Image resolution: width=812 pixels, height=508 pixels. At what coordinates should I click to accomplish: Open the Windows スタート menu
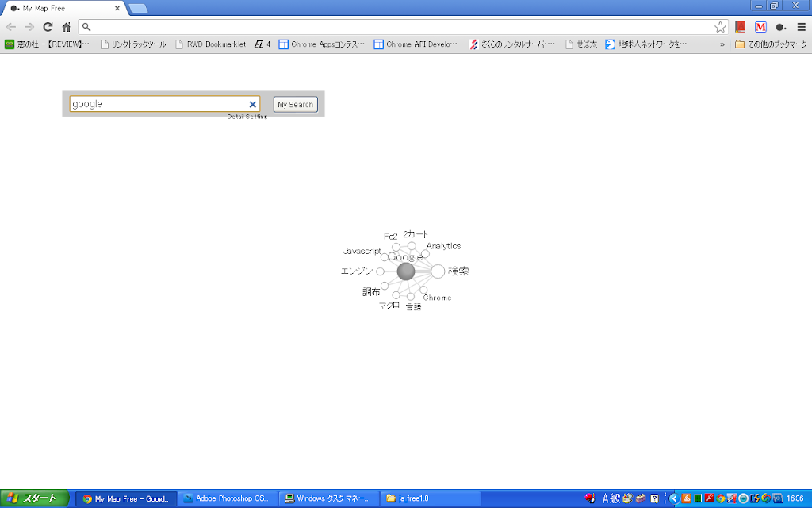tap(34, 498)
